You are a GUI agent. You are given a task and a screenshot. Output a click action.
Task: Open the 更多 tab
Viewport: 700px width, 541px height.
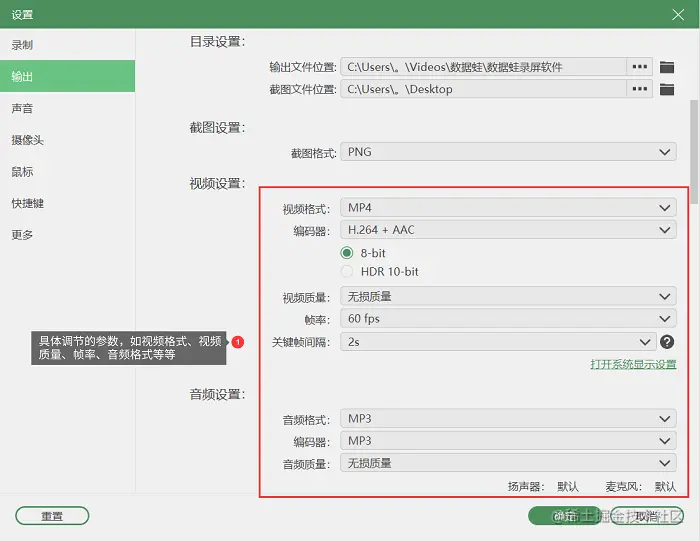pyautogui.click(x=67, y=235)
